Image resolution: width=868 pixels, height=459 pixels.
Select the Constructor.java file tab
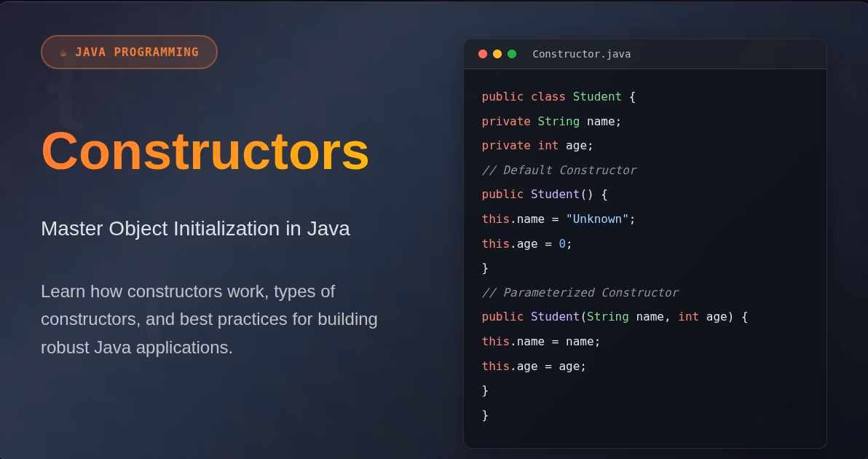click(x=581, y=54)
